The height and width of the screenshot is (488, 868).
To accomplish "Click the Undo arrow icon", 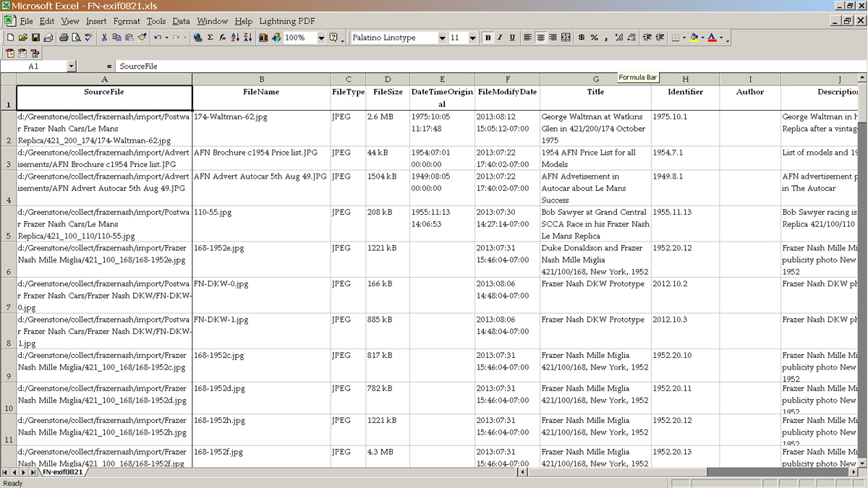I will [x=157, y=38].
